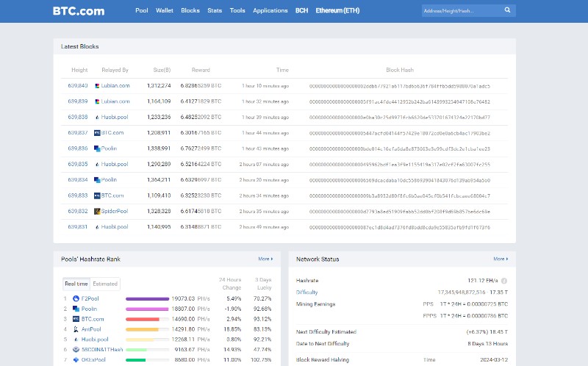Screen dimensions: 588x366
Task: Open block height 639,838
Action: pyautogui.click(x=78, y=118)
